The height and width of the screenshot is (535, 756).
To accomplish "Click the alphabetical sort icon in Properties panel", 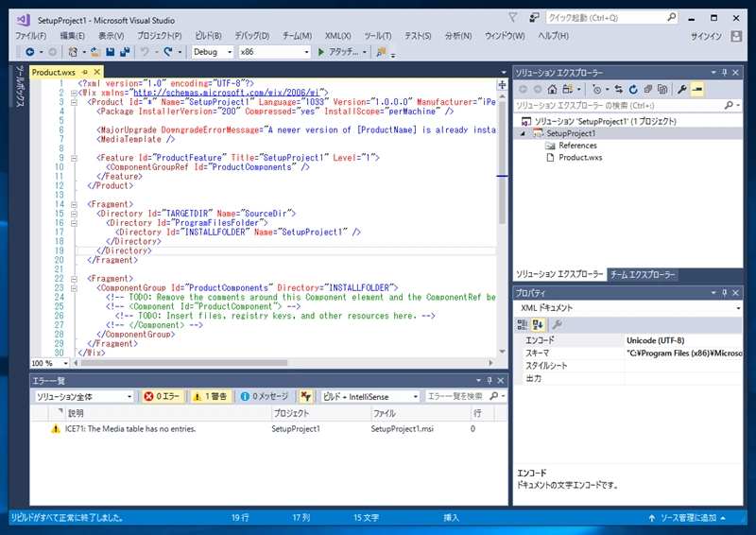I will 538,324.
